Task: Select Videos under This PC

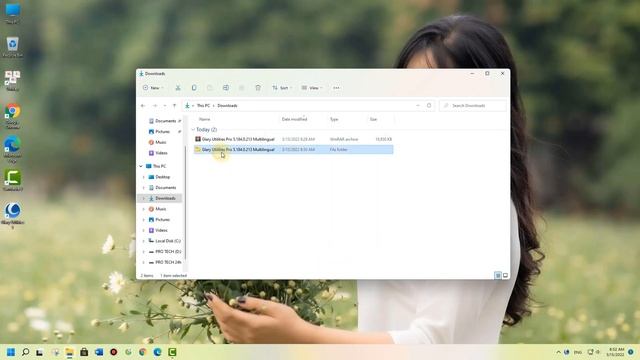Action: click(x=158, y=231)
